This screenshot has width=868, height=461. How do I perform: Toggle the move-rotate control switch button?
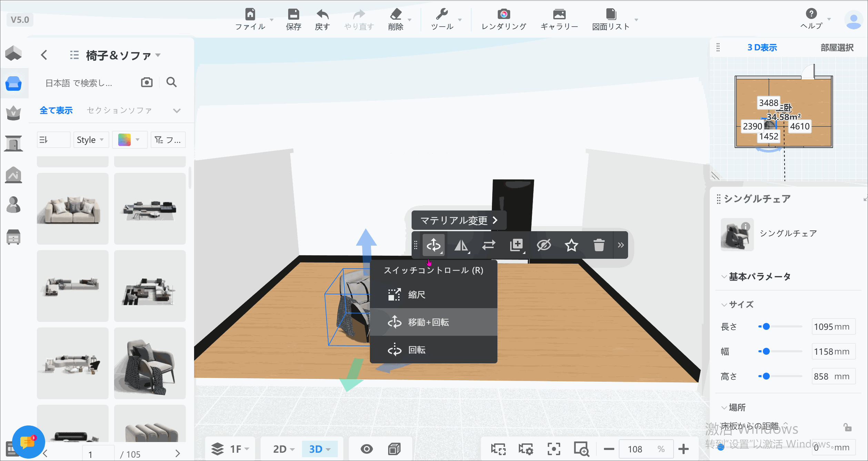(x=434, y=245)
